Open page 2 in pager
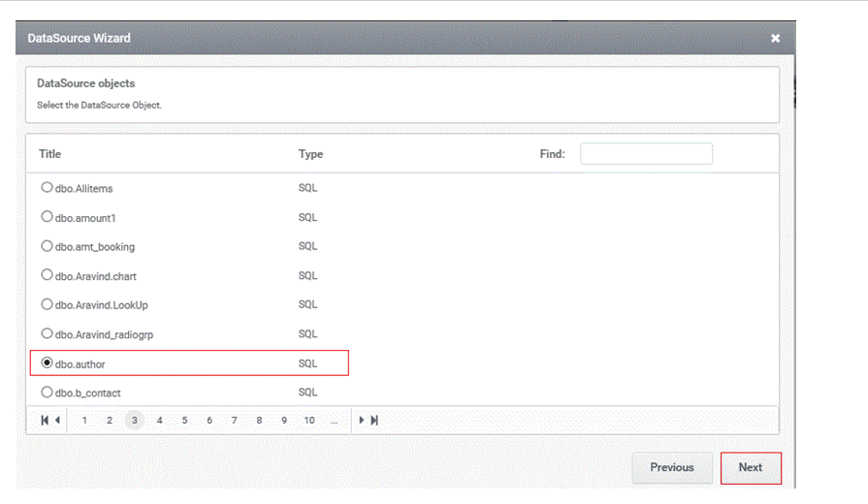Image resolution: width=868 pixels, height=504 pixels. (x=110, y=421)
